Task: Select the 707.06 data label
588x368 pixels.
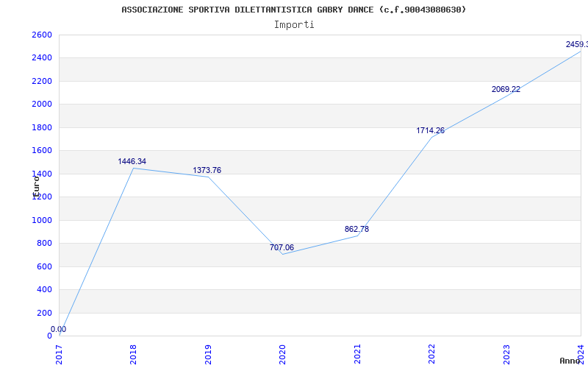Action: (282, 247)
